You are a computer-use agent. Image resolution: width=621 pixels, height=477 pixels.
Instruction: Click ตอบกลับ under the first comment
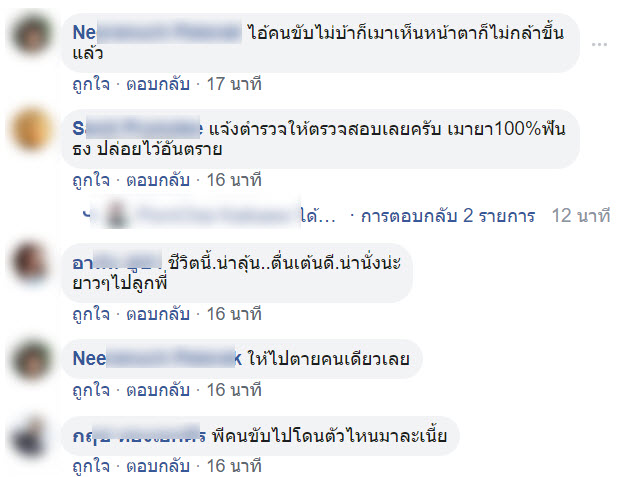pyautogui.click(x=158, y=84)
